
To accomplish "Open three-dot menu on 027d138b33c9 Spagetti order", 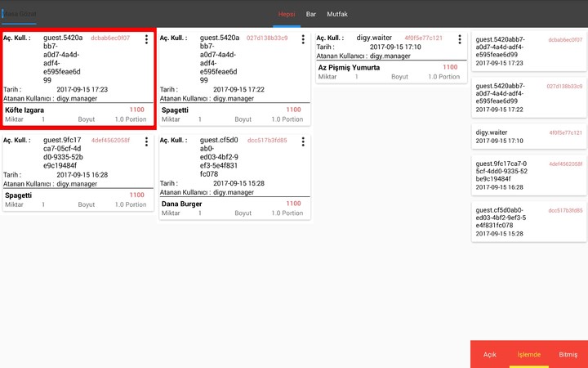I will [x=303, y=39].
